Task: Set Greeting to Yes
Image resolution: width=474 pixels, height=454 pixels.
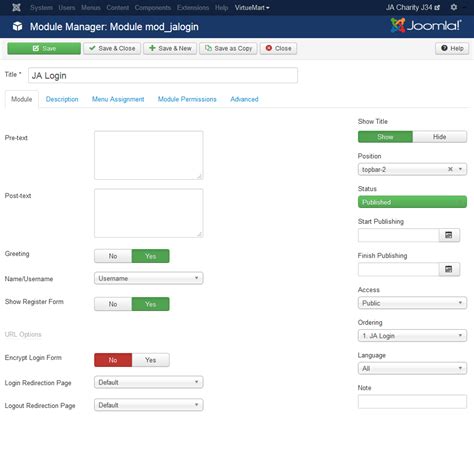Action: coord(151,256)
